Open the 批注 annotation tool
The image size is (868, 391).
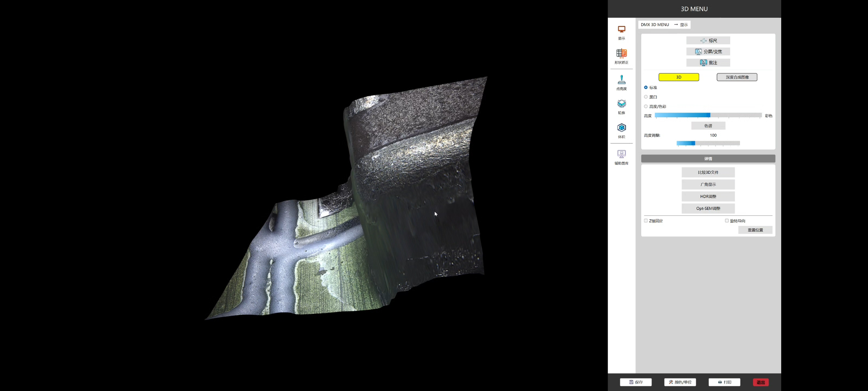(708, 63)
